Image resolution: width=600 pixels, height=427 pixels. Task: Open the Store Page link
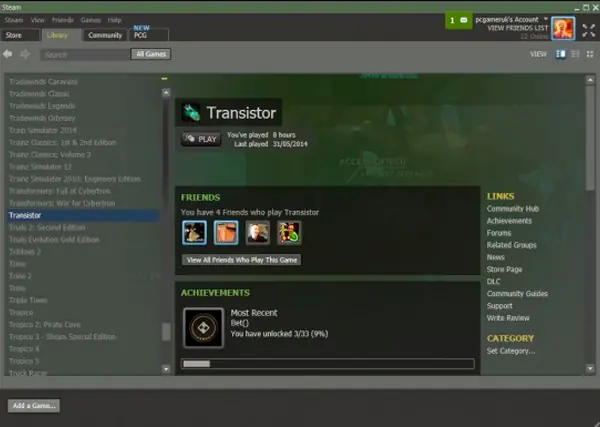point(504,269)
